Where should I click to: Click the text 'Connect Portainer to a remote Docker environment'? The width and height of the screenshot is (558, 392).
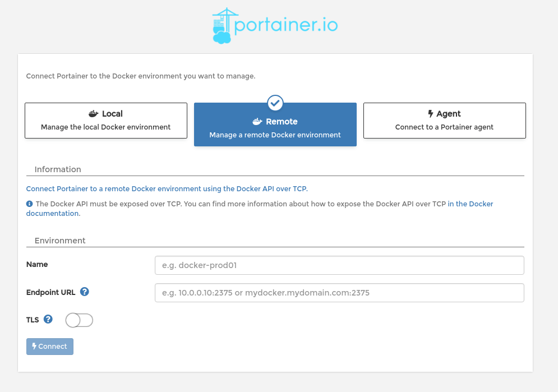(x=113, y=189)
